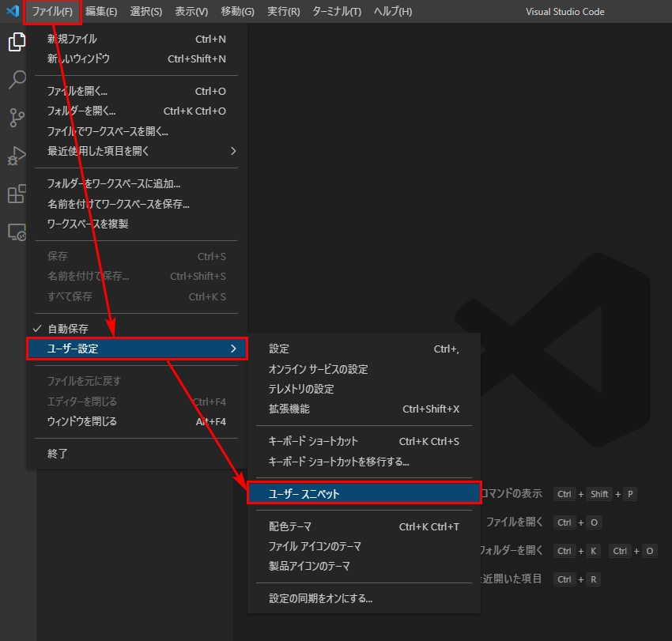Expand ユーザー設定 submenu

137,349
